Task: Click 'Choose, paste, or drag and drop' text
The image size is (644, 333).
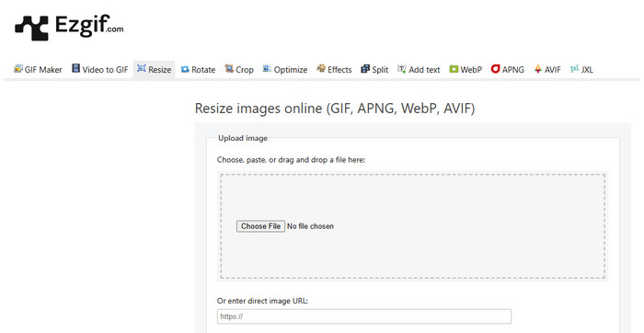Action: pos(291,160)
